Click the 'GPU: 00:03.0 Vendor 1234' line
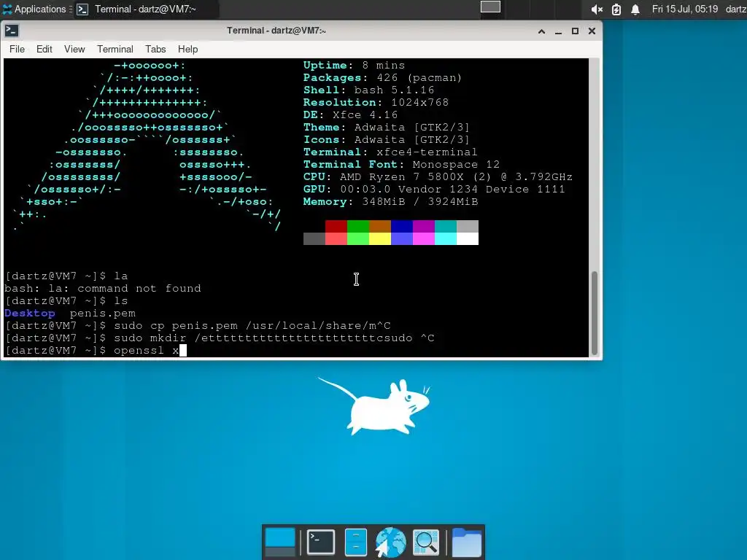Image resolution: width=747 pixels, height=560 pixels. tap(434, 189)
